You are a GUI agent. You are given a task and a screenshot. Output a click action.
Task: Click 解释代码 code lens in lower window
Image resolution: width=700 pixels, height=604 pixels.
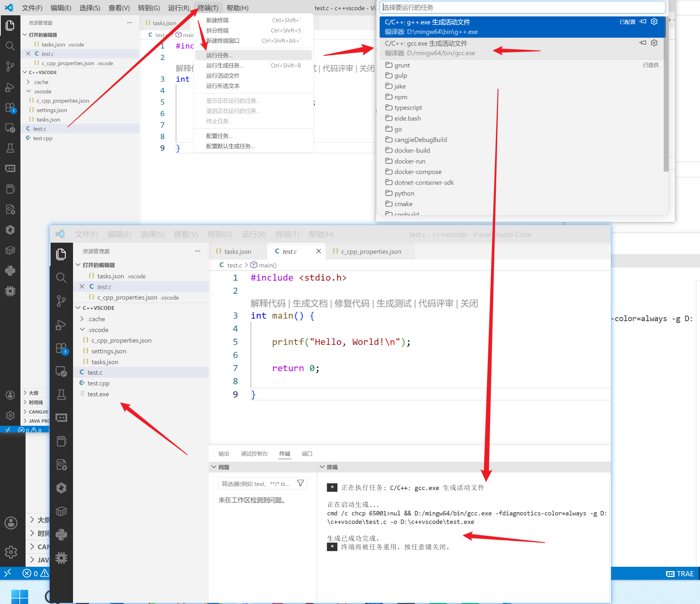coord(268,303)
